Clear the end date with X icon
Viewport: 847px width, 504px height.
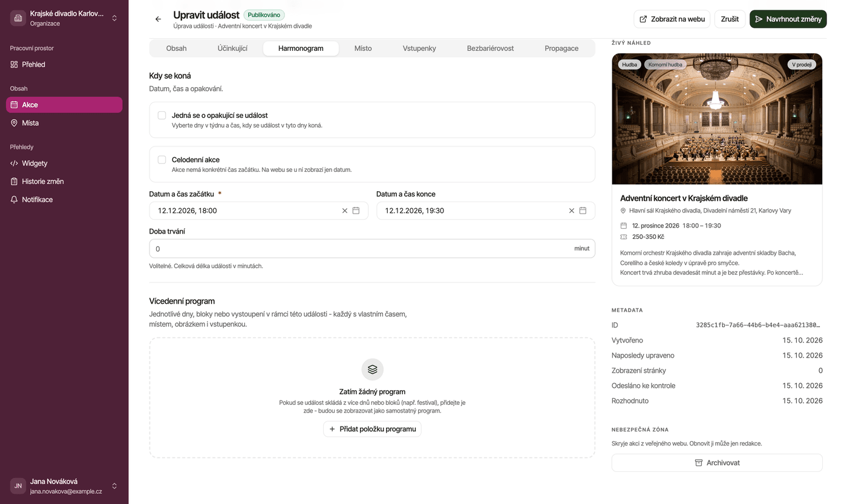(x=572, y=211)
